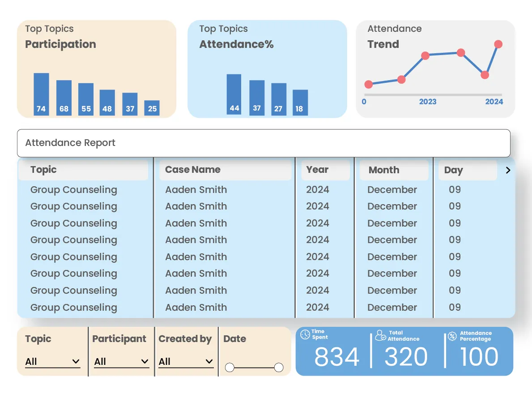Viewport: 532px width, 398px height.
Task: Click the first red dot on the trend line
Action: click(368, 84)
